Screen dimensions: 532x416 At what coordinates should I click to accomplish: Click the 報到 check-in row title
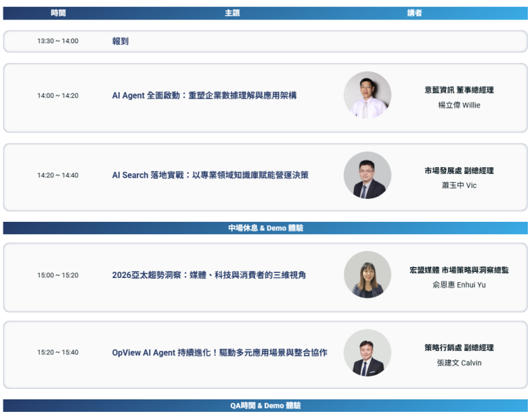[x=121, y=42]
